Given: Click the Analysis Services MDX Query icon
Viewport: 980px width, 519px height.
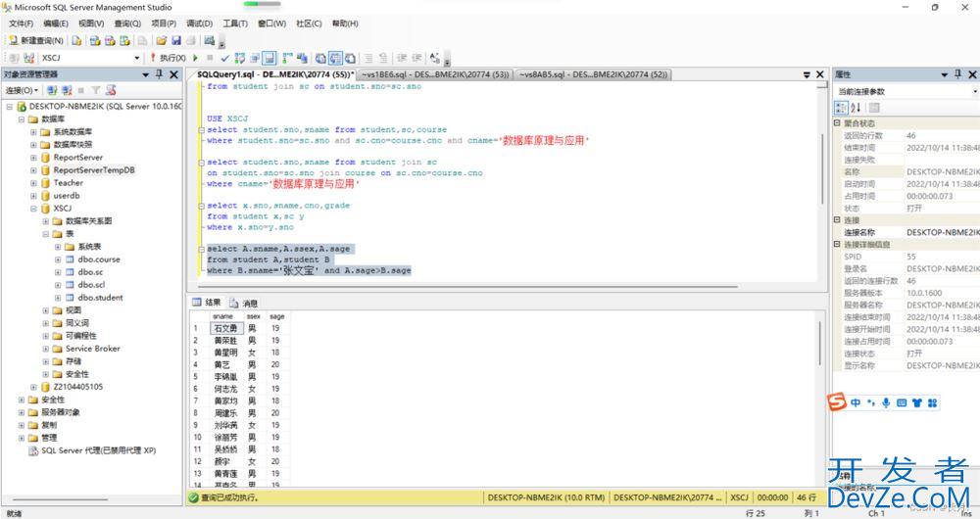Looking at the screenshot, I should coord(94,40).
